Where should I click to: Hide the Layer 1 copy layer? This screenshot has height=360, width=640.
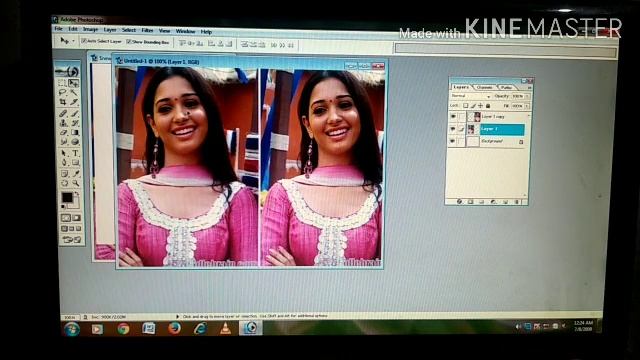click(453, 116)
